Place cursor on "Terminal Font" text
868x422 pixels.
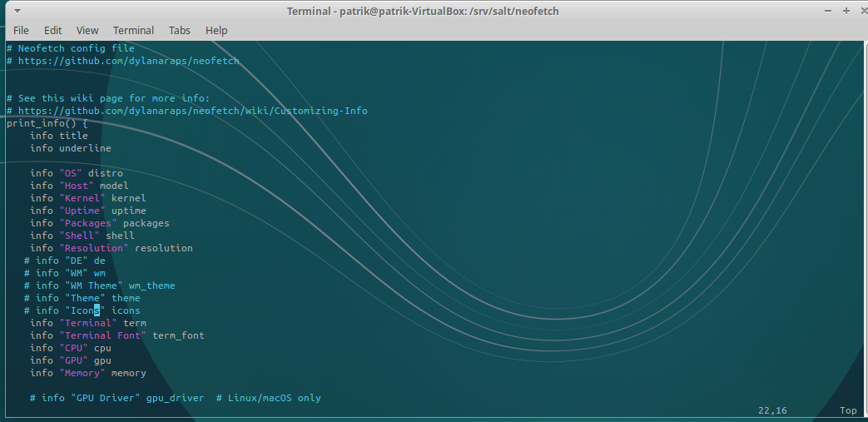coord(102,335)
